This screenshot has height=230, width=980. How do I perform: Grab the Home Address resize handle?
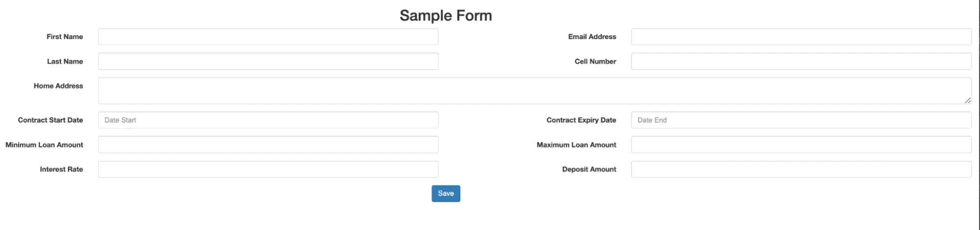pos(967,101)
